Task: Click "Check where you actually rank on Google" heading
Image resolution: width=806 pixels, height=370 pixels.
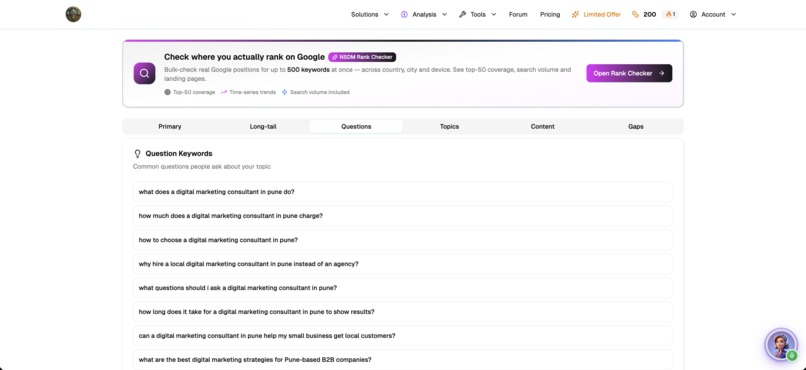Action: point(244,57)
